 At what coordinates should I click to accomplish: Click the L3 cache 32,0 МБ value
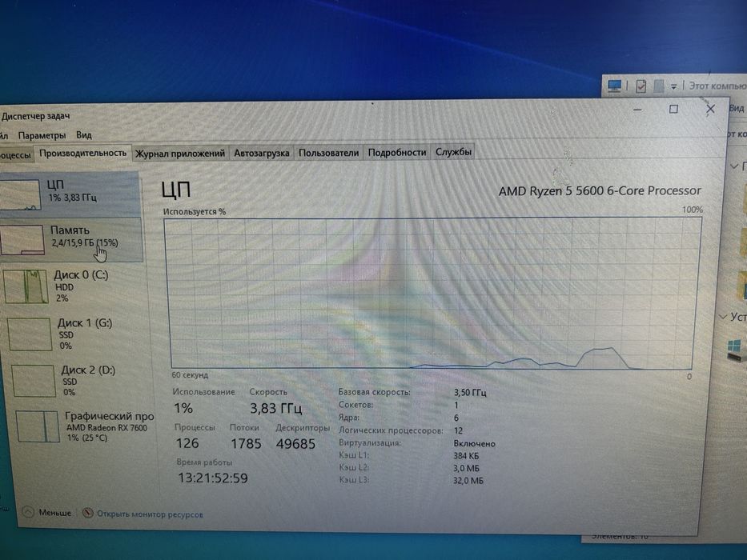coord(468,481)
